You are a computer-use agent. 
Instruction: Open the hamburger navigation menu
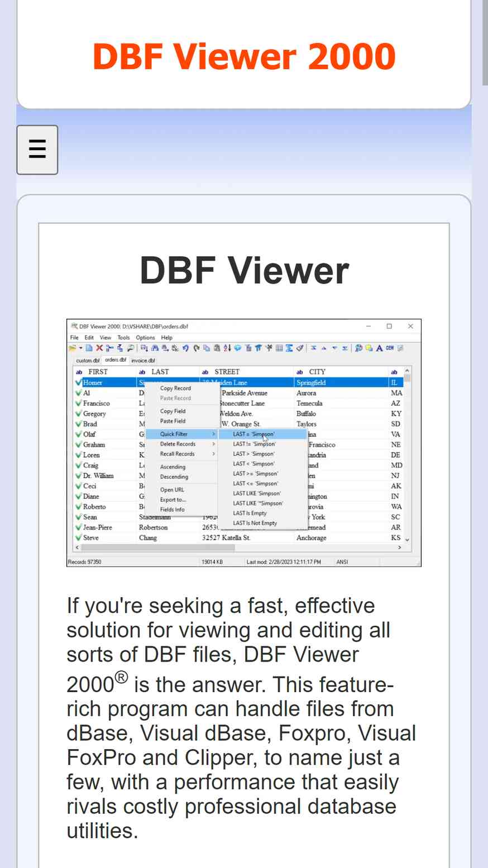click(x=37, y=150)
